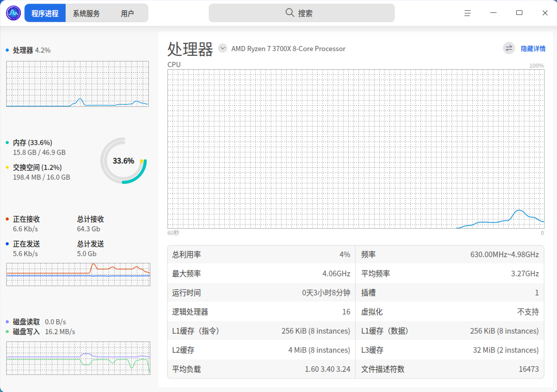Maximize the system monitor window
The height and width of the screenshot is (392, 557).
coord(519,13)
